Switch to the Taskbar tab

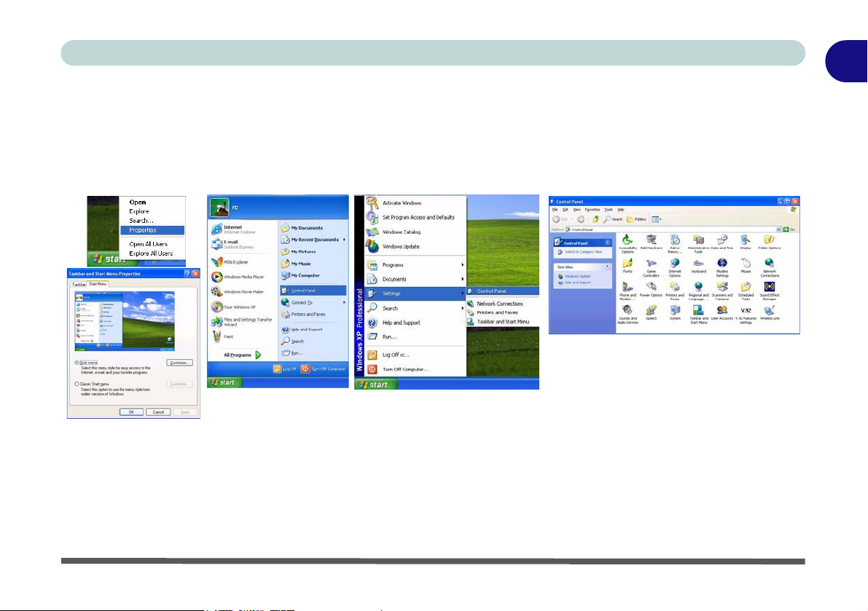tap(79, 284)
